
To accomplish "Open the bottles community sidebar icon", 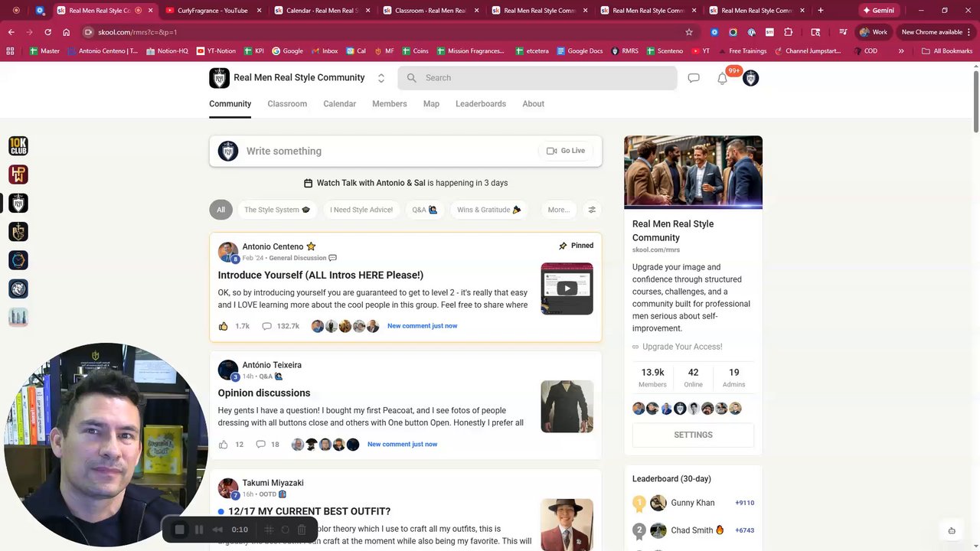I will tap(18, 317).
